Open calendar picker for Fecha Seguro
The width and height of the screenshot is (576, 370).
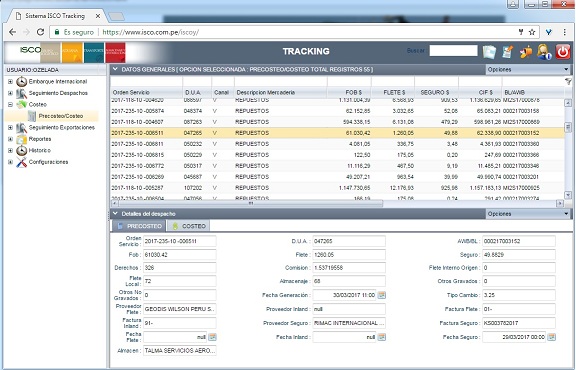(551, 337)
